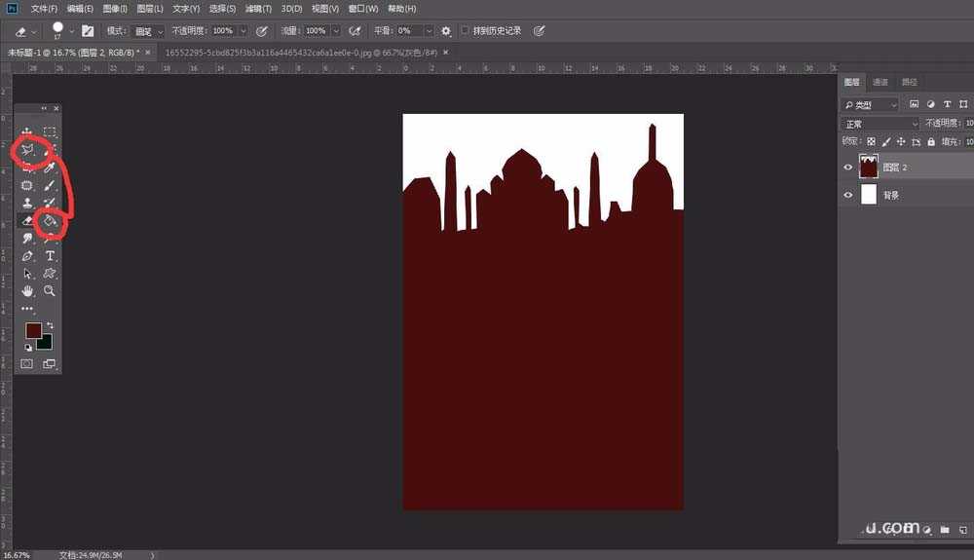
Task: Select the Eyedropper tool
Action: click(x=50, y=168)
